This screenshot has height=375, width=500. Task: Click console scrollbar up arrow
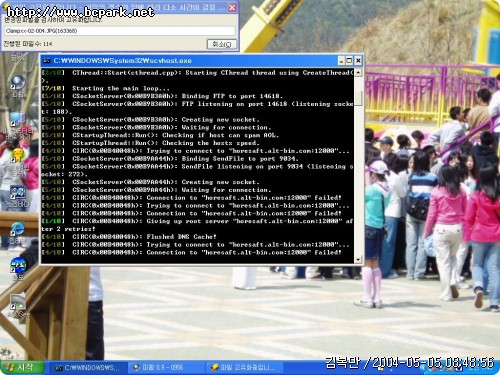[358, 72]
